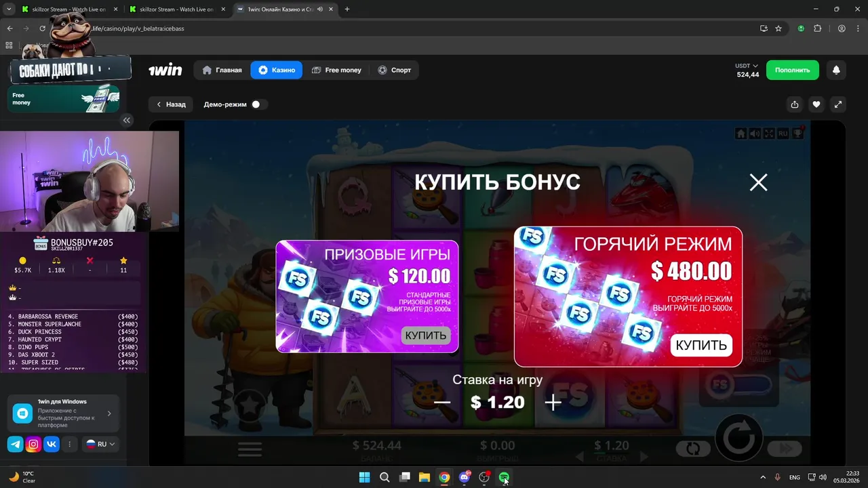
Task: Open the in-game trophy icon
Action: click(x=797, y=133)
